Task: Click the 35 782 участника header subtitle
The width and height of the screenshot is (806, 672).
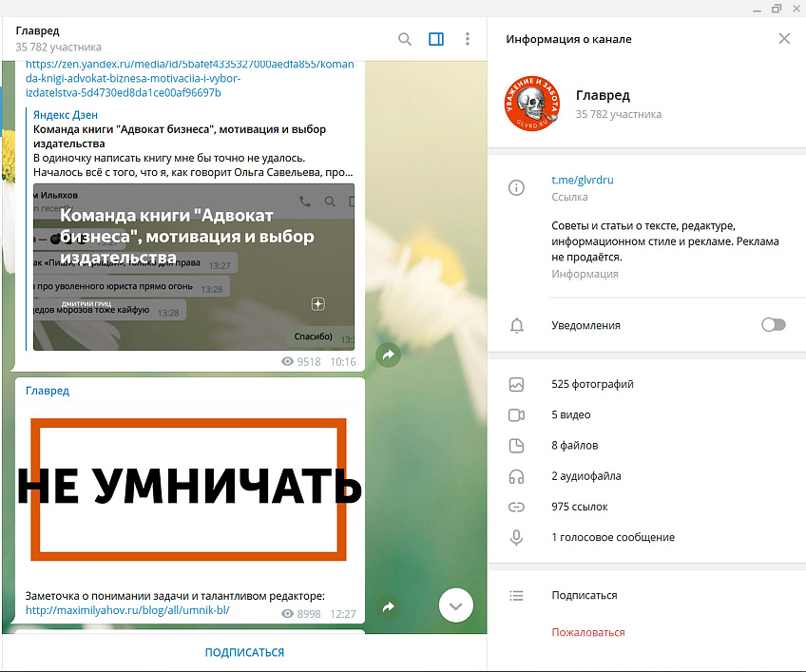Action: (x=59, y=48)
